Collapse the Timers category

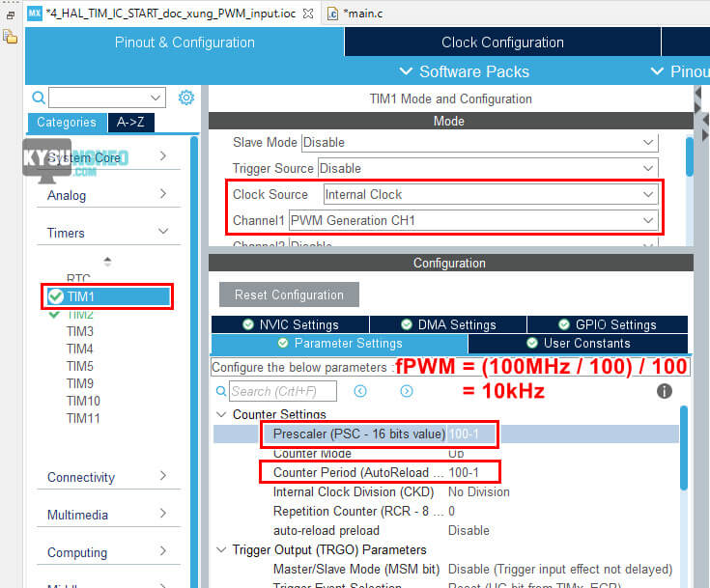click(x=163, y=233)
